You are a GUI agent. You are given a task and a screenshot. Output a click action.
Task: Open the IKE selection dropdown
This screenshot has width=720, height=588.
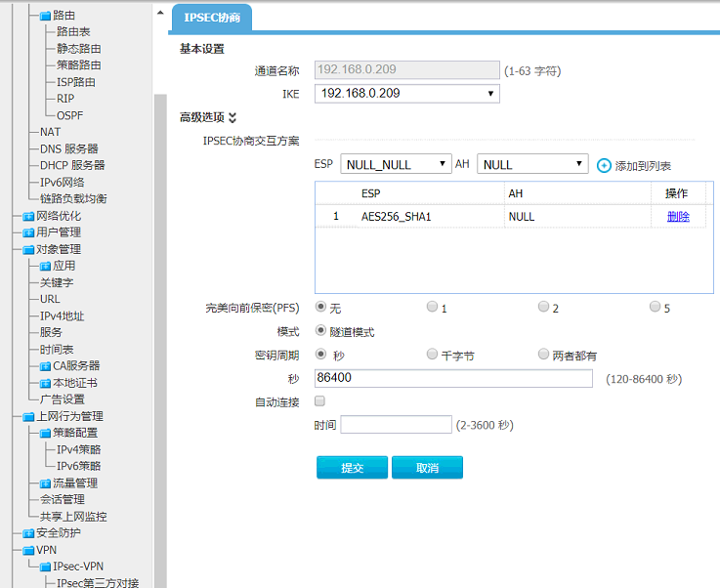point(406,94)
